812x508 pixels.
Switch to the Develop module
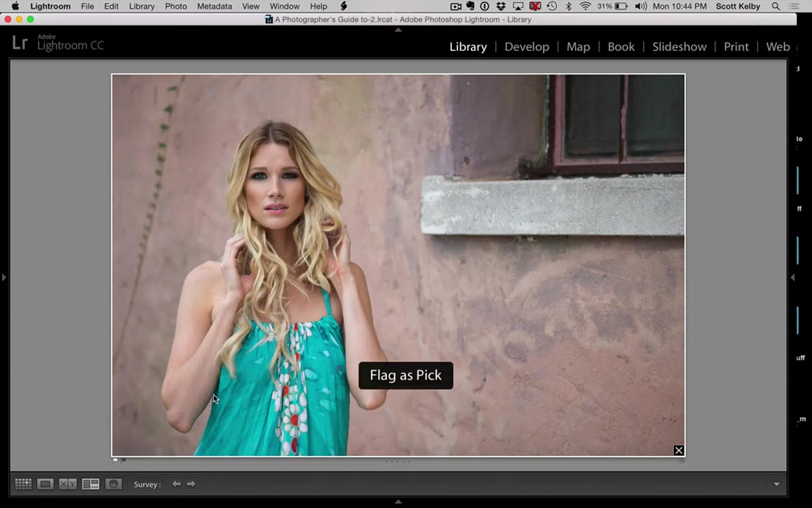tap(526, 47)
